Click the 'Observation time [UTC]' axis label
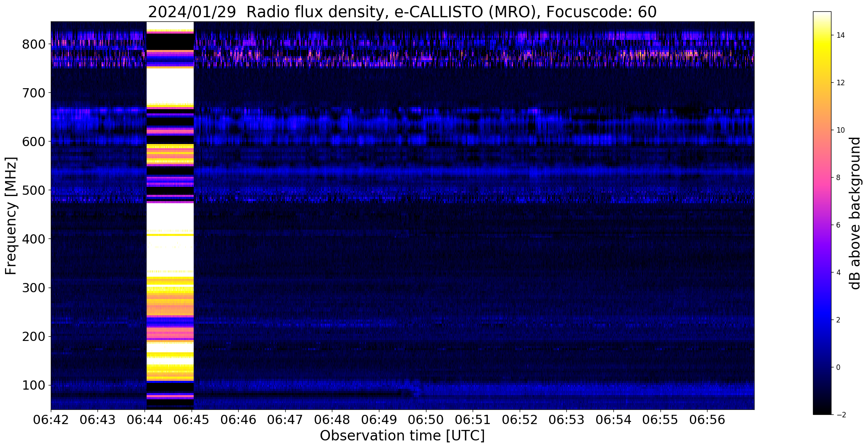Screen dimensions: 868x448 (402, 435)
